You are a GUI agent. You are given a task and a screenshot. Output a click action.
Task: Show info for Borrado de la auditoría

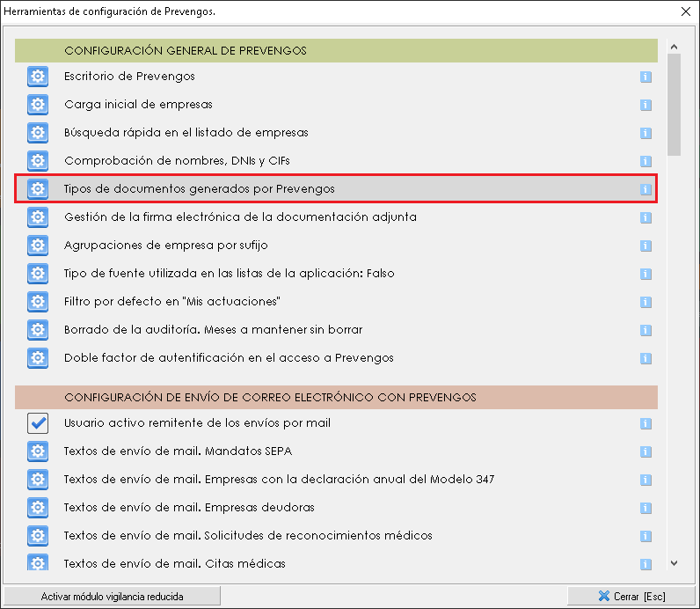tap(645, 330)
